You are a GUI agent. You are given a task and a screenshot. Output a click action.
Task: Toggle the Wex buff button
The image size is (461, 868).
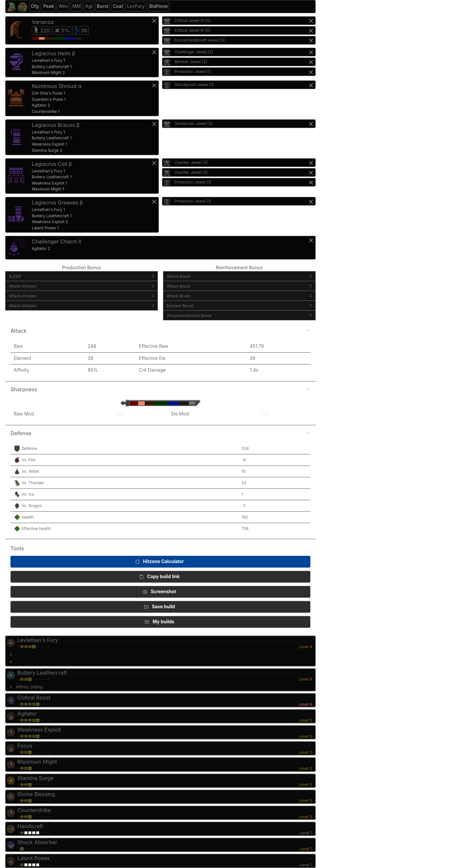63,7
